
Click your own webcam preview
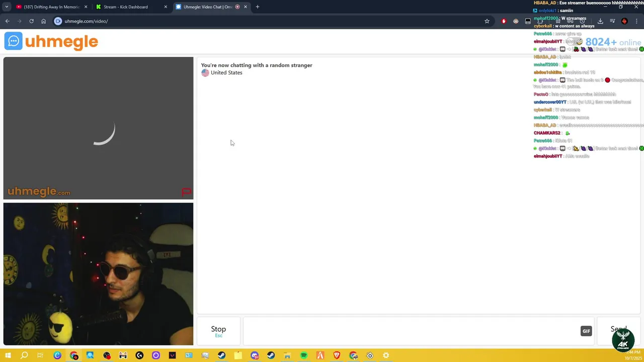tap(98, 274)
